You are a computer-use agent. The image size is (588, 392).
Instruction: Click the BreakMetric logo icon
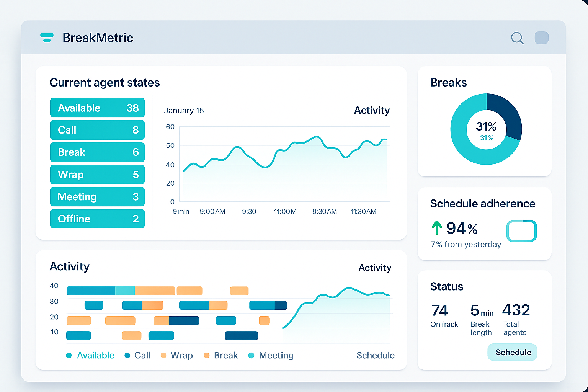pos(47,38)
